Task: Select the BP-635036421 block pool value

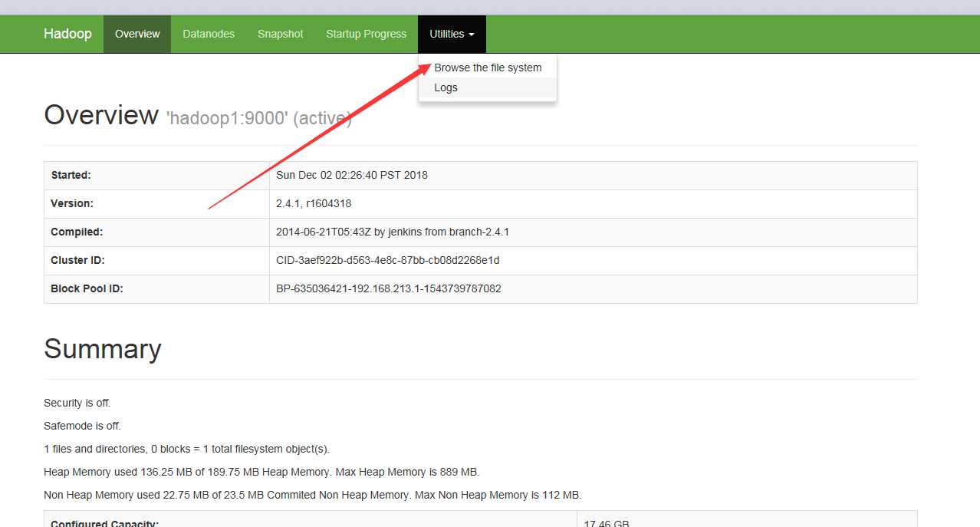Action: click(389, 288)
